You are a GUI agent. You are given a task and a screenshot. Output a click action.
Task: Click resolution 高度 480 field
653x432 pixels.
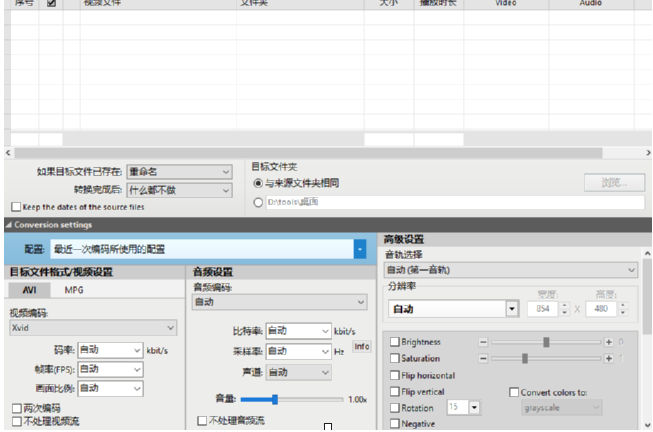601,309
